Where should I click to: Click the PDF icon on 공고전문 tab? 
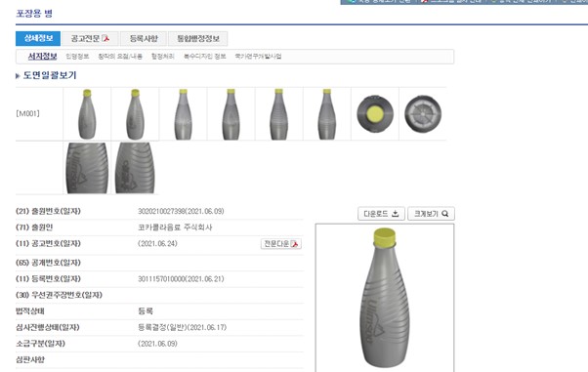[105, 38]
